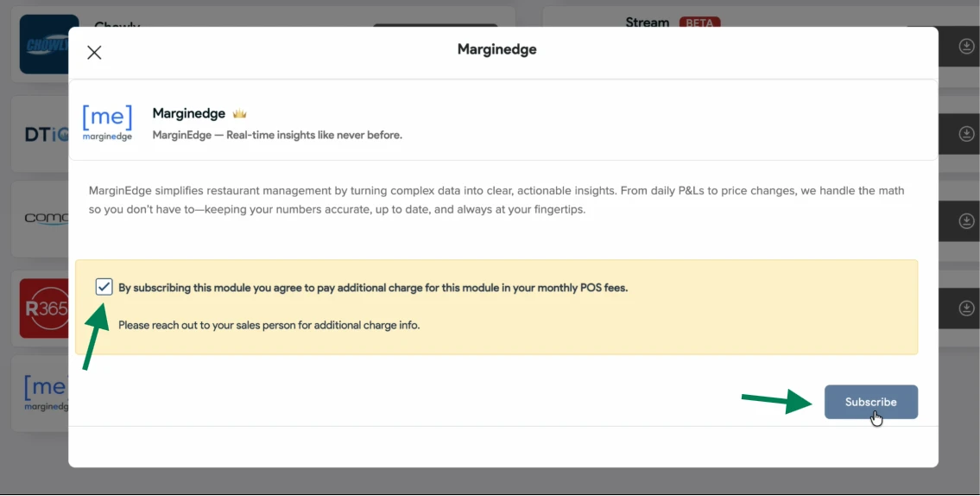Click the Marginedge module name heading
Screen dimensions: 980x496
click(x=189, y=113)
